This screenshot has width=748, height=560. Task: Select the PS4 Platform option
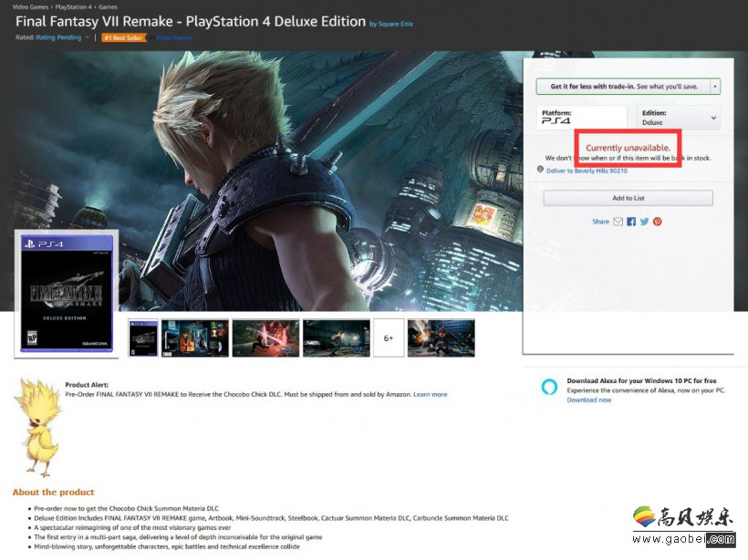pos(581,118)
